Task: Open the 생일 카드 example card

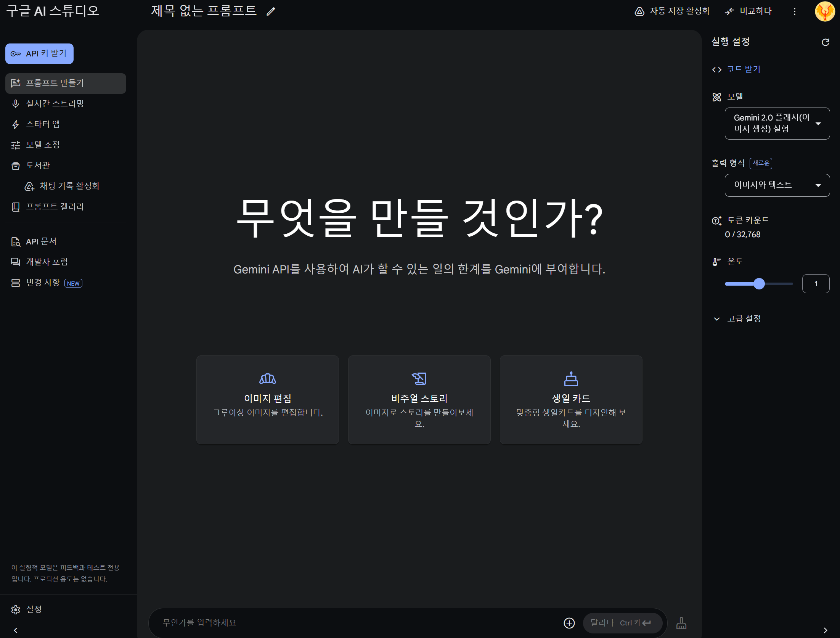Action: (571, 400)
